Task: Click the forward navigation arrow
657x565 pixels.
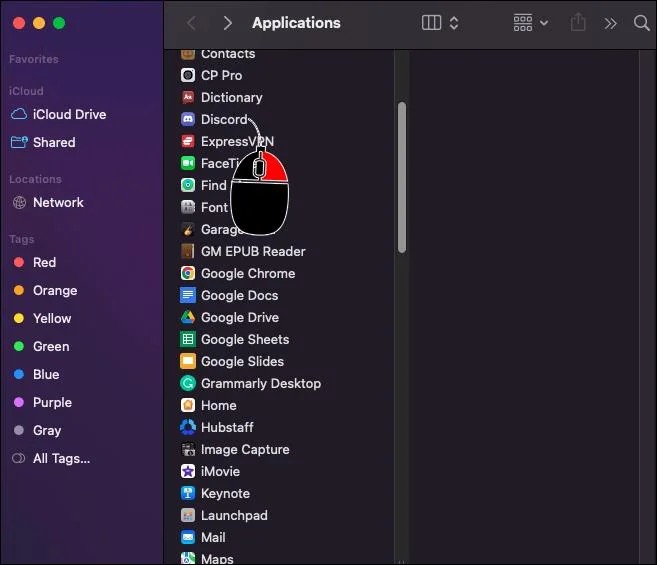Action: [x=227, y=23]
